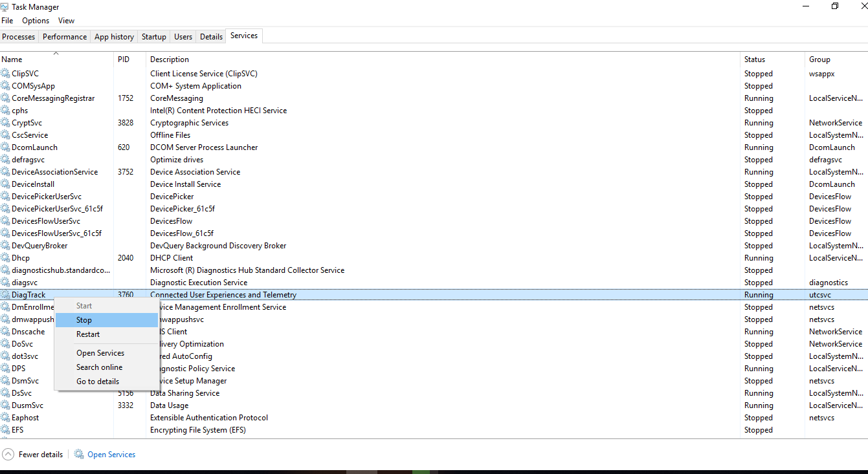The height and width of the screenshot is (474, 868).
Task: Click the gear icon beside DcomLaunch
Action: [6, 147]
